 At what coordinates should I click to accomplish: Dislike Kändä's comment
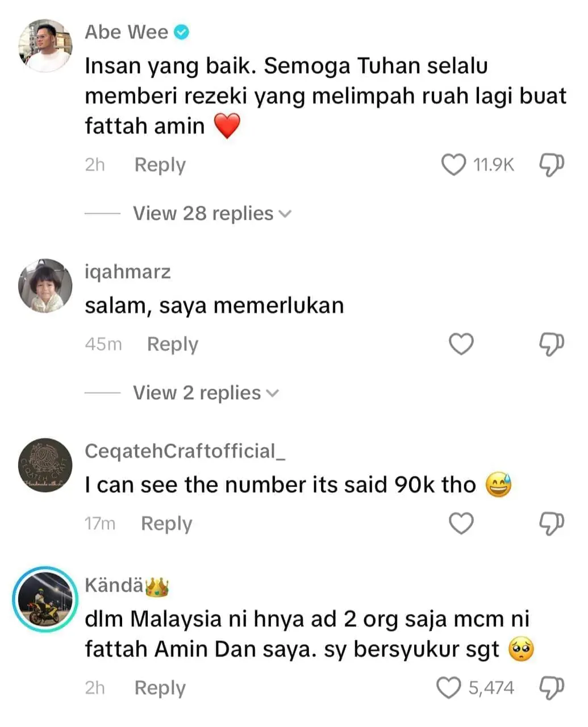pos(551,688)
